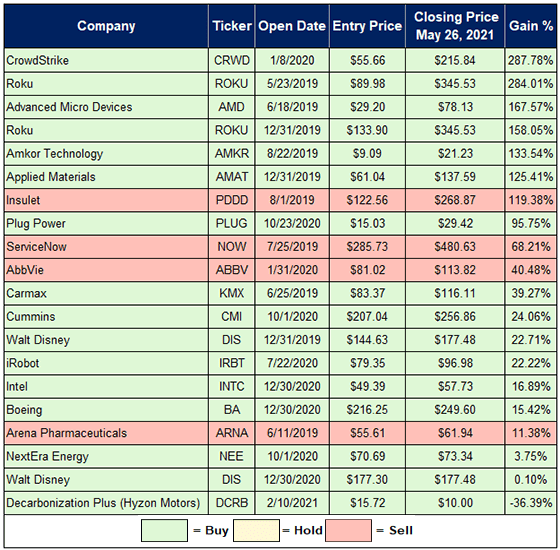Click the $480.63 closing price cell
Screen dimensions: 560x550
pyautogui.click(x=455, y=246)
